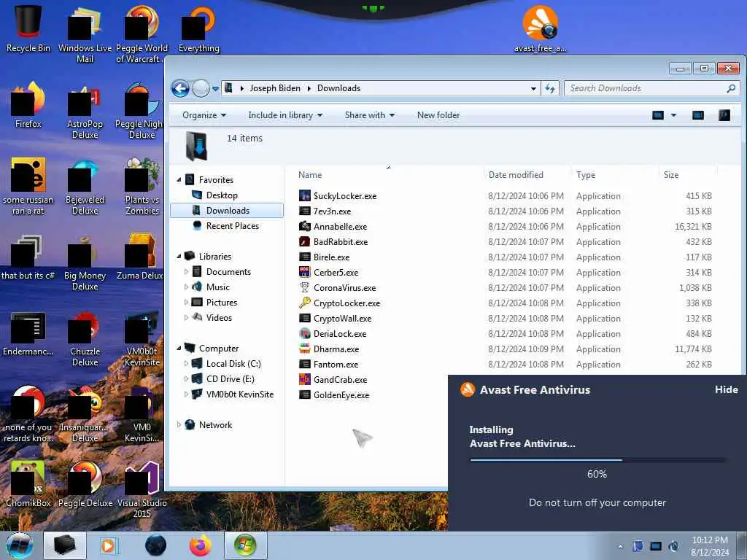This screenshot has height=560, width=747.
Task: Click the Avast installation progress bar
Action: [597, 460]
